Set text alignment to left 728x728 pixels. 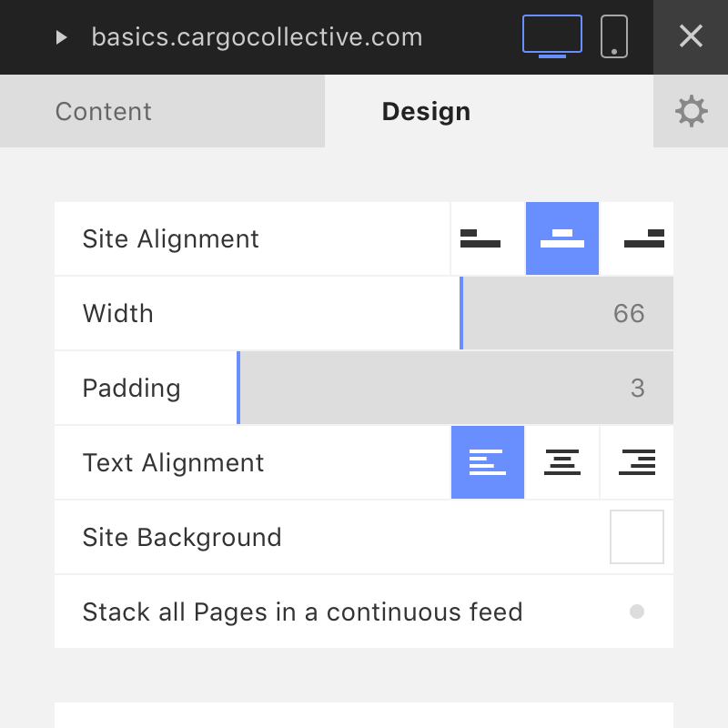(x=488, y=462)
